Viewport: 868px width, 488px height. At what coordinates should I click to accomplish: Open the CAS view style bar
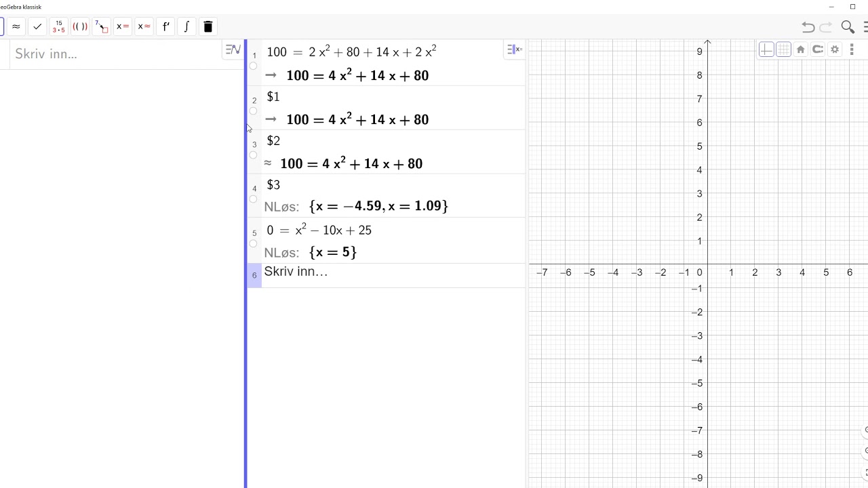pyautogui.click(x=515, y=49)
